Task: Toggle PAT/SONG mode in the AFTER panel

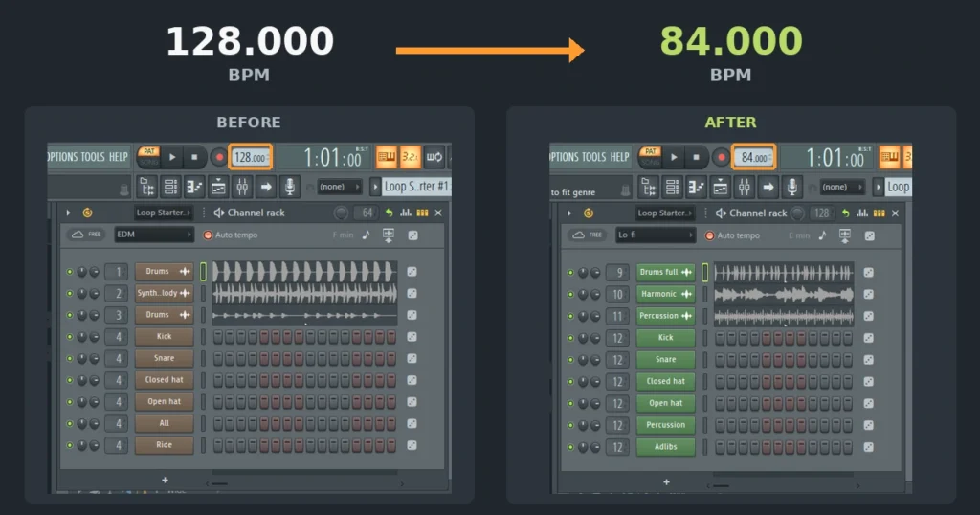Action: pos(651,157)
